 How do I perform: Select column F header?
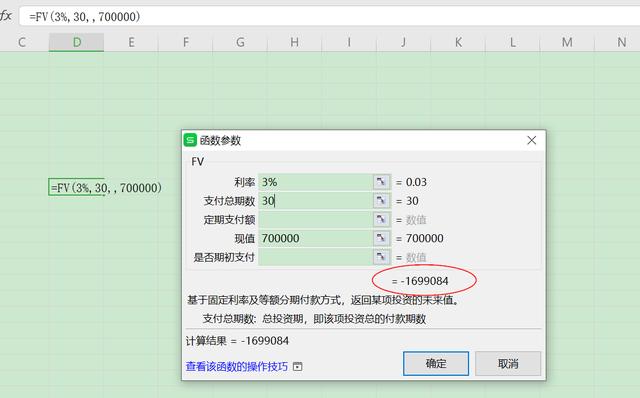coord(186,42)
